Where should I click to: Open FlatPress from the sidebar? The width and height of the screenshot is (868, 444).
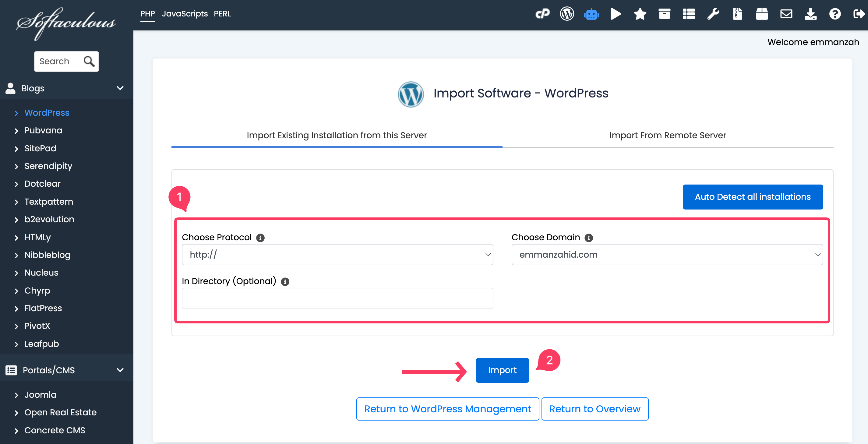pos(43,308)
